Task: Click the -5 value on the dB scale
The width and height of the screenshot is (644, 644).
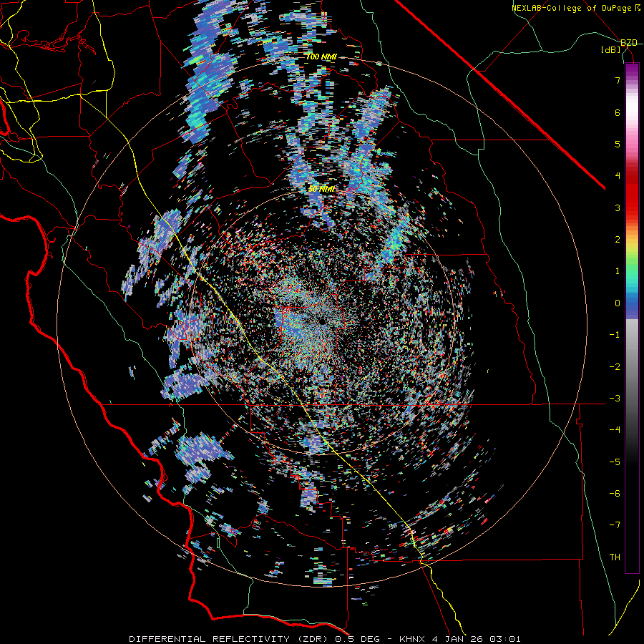Action: point(615,462)
